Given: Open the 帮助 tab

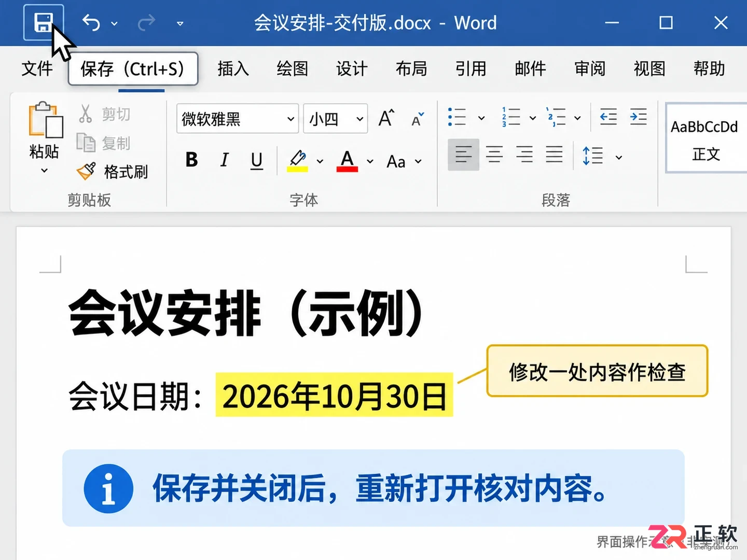Looking at the screenshot, I should click(x=709, y=68).
